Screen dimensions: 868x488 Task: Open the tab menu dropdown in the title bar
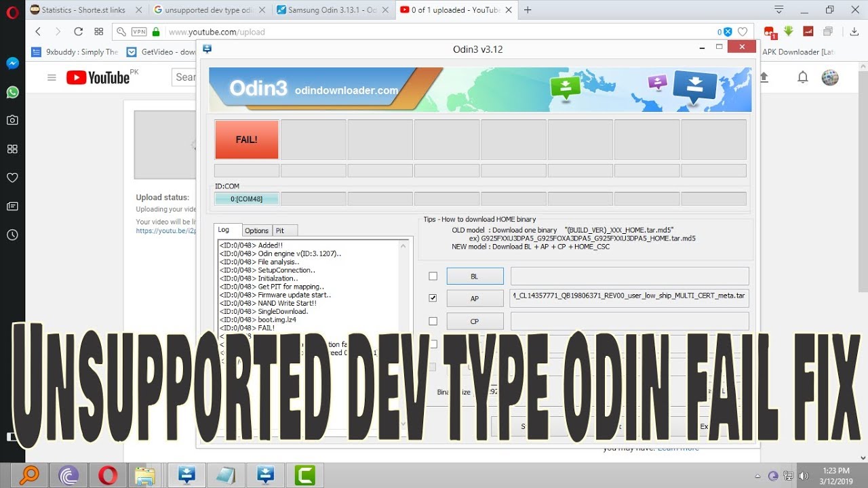click(x=779, y=9)
